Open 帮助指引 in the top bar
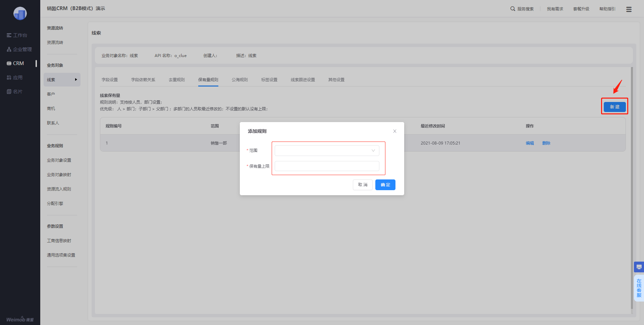This screenshot has height=325, width=644. pyautogui.click(x=607, y=9)
